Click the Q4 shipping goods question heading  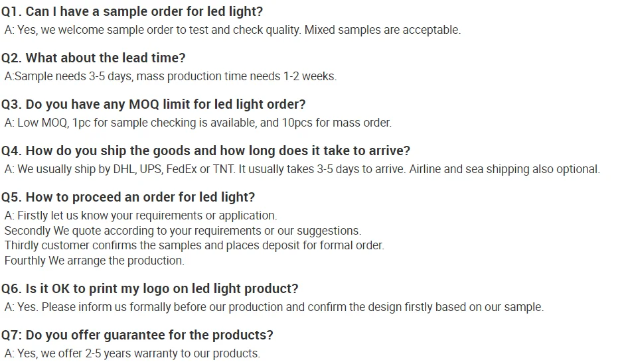(x=206, y=151)
